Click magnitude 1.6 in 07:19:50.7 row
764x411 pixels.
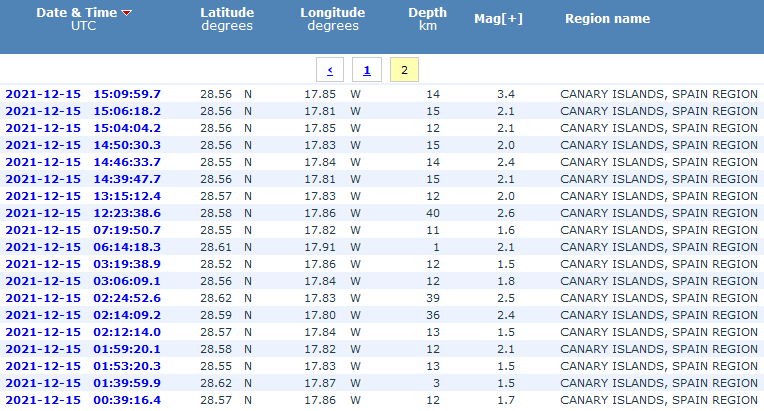pyautogui.click(x=506, y=230)
